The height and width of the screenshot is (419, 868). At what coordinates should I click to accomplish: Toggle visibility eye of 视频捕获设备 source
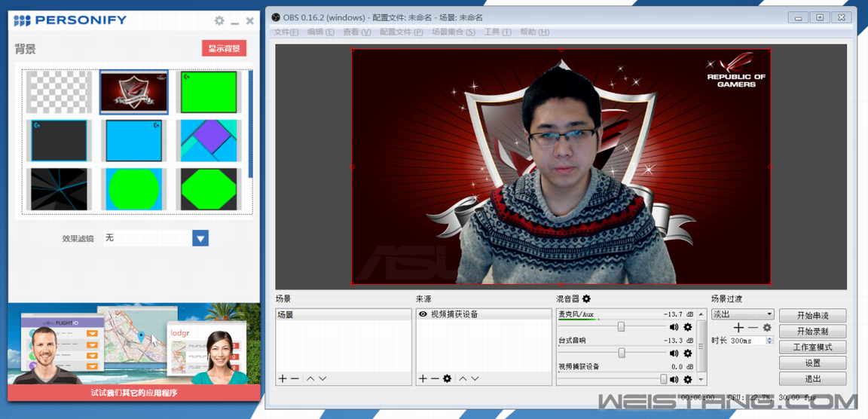coord(423,314)
